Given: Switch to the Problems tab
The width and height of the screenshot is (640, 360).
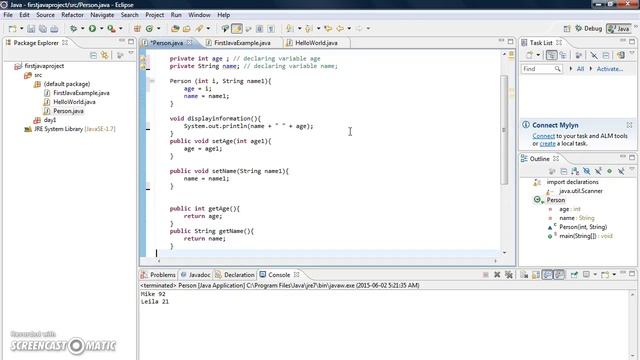Looking at the screenshot, I should click(x=158, y=275).
